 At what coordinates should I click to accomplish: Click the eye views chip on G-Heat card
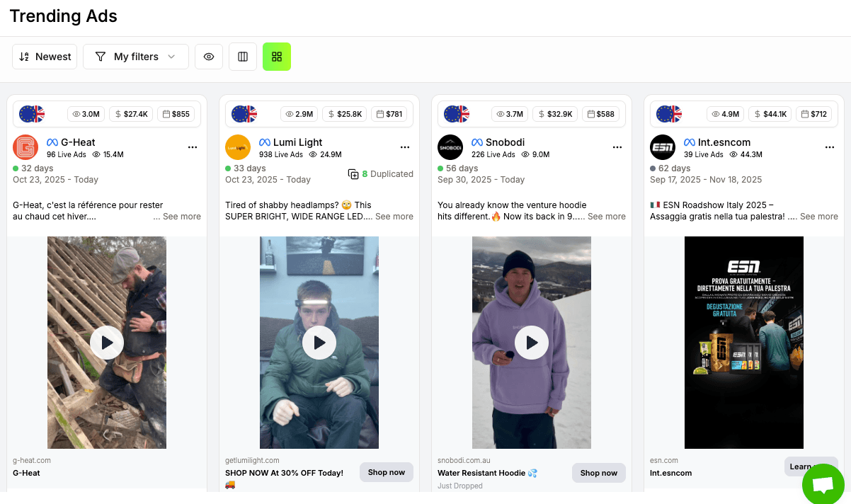86,113
